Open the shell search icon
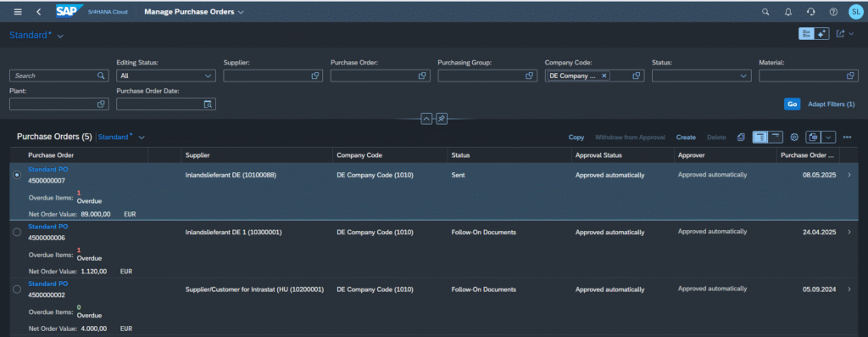 765,12
